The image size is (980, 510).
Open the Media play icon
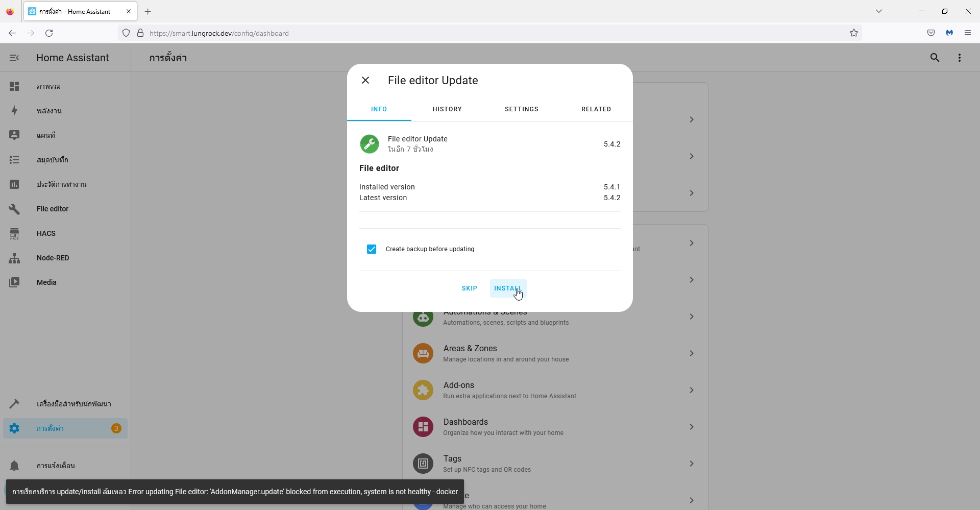pyautogui.click(x=14, y=282)
